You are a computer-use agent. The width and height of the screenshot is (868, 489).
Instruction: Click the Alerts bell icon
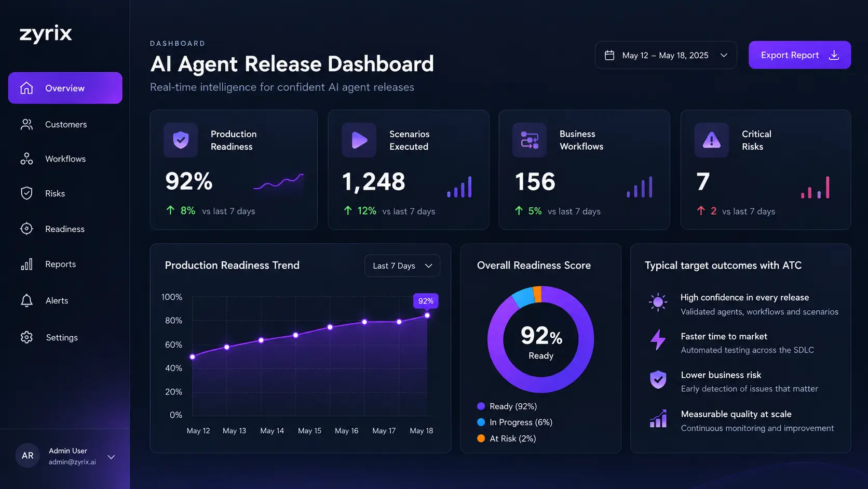click(x=26, y=300)
